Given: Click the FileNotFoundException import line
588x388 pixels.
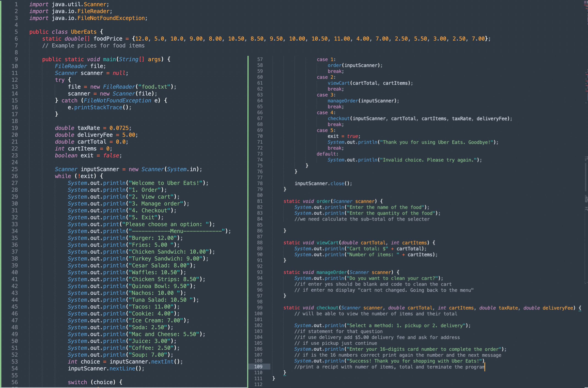Looking at the screenshot, I should click(x=111, y=18).
